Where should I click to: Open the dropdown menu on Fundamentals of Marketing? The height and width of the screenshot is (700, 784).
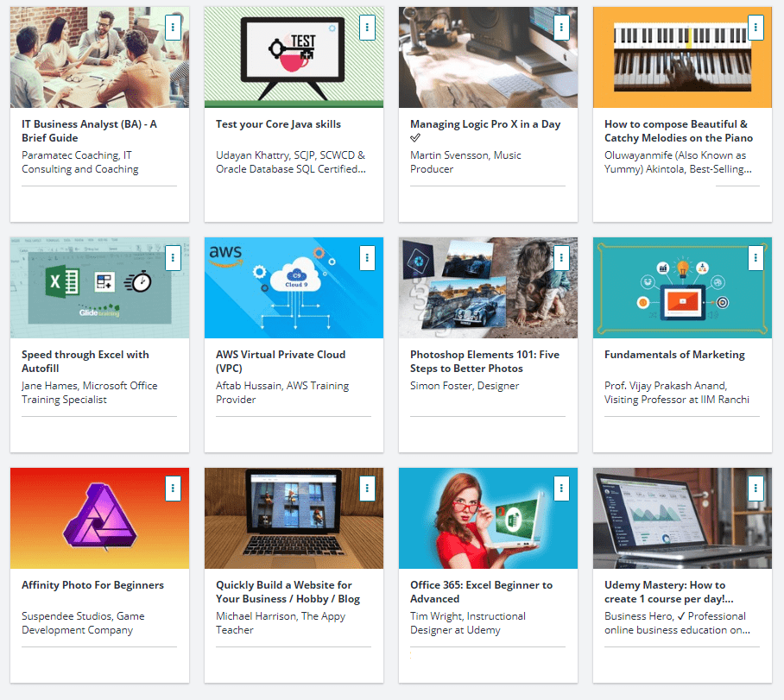(756, 257)
